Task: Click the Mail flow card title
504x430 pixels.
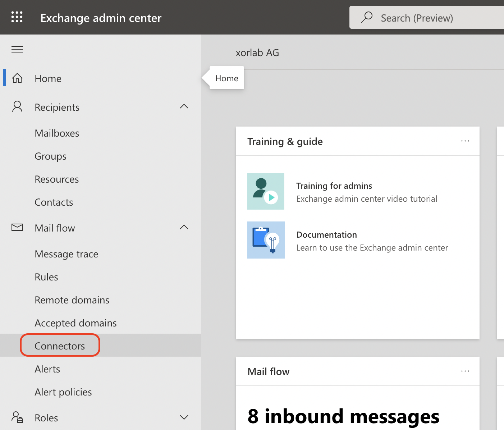Action: [x=269, y=371]
